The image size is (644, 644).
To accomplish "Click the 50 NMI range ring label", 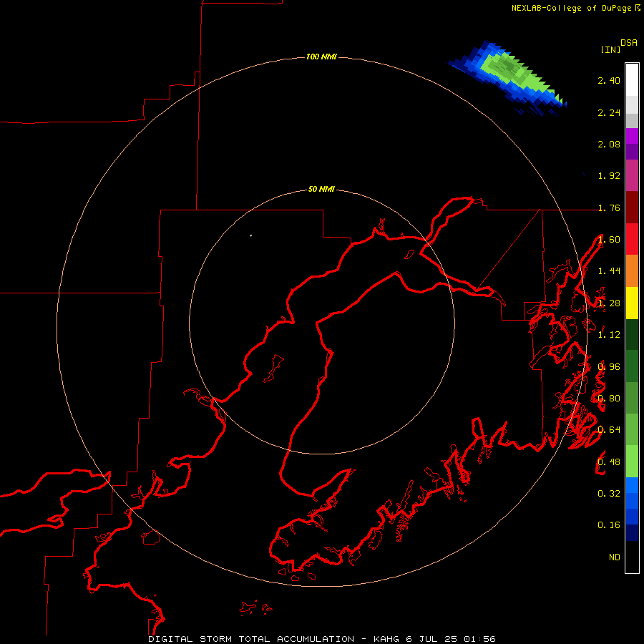I will [x=321, y=189].
